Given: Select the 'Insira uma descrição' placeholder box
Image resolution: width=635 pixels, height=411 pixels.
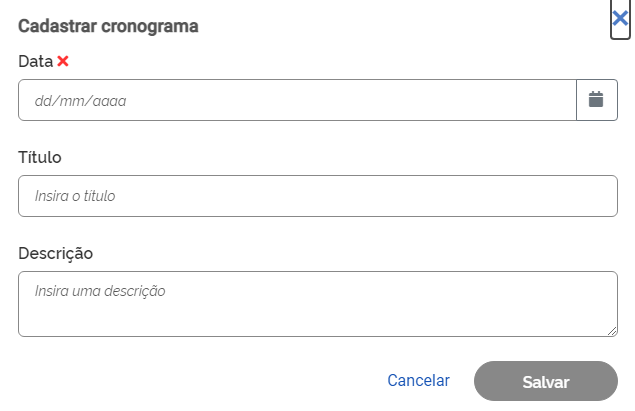Looking at the screenshot, I should click(317, 304).
